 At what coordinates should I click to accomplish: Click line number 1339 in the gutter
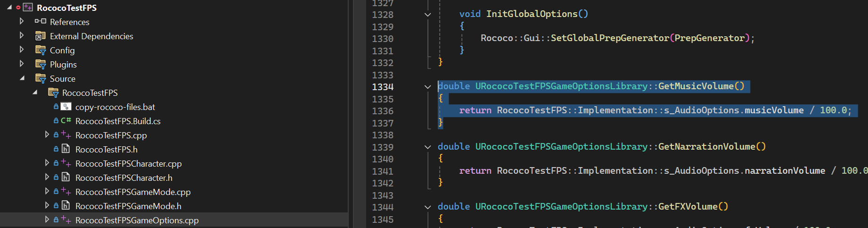point(382,147)
